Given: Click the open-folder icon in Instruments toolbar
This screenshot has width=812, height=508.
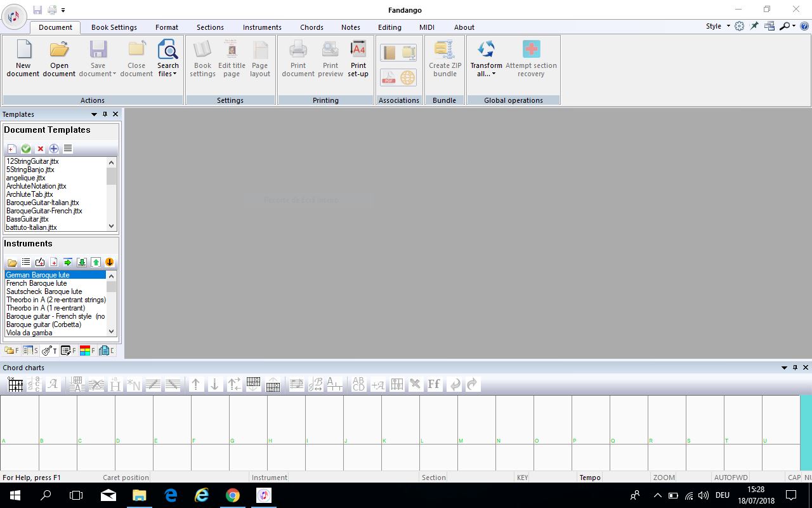Looking at the screenshot, I should click(12, 262).
